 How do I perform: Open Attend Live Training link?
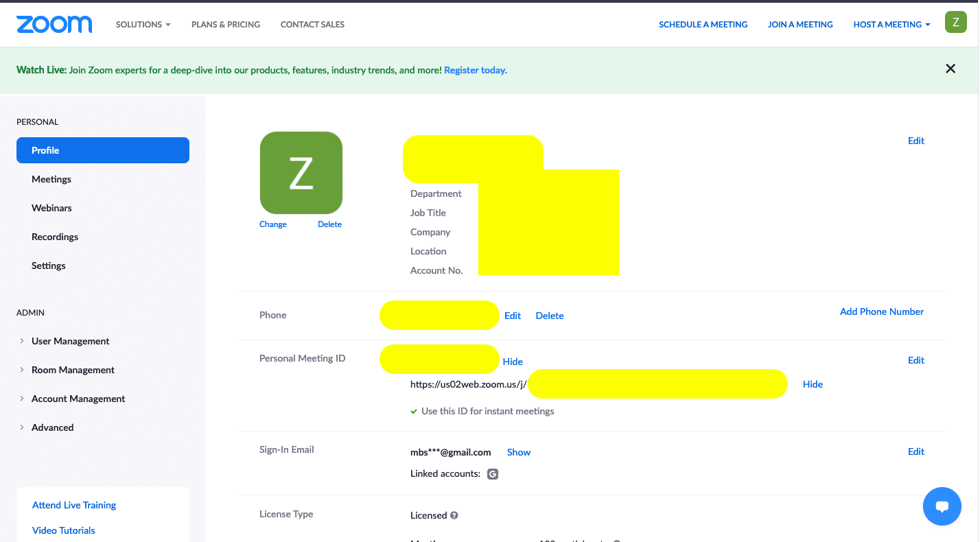click(x=74, y=505)
